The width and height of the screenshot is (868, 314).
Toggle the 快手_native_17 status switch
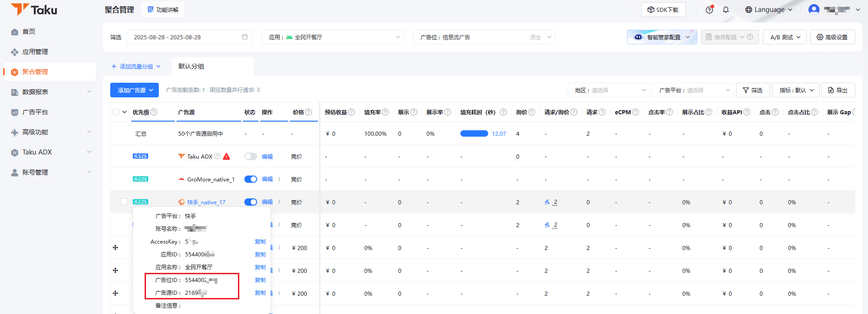pos(251,202)
